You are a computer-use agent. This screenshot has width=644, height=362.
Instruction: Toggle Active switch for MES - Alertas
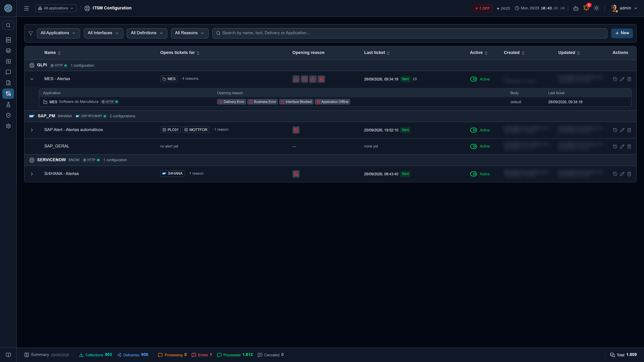pos(473,79)
